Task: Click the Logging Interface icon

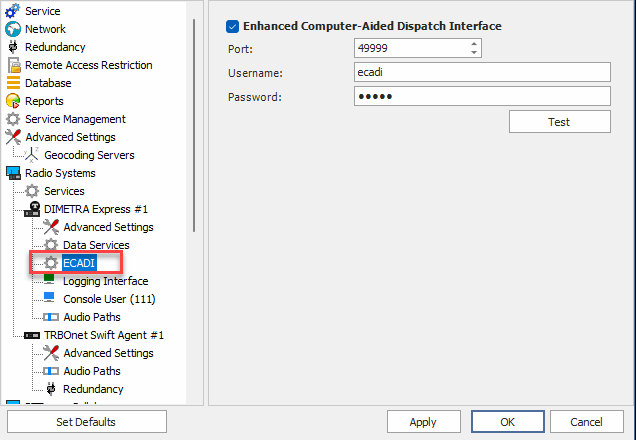Action: [x=51, y=281]
